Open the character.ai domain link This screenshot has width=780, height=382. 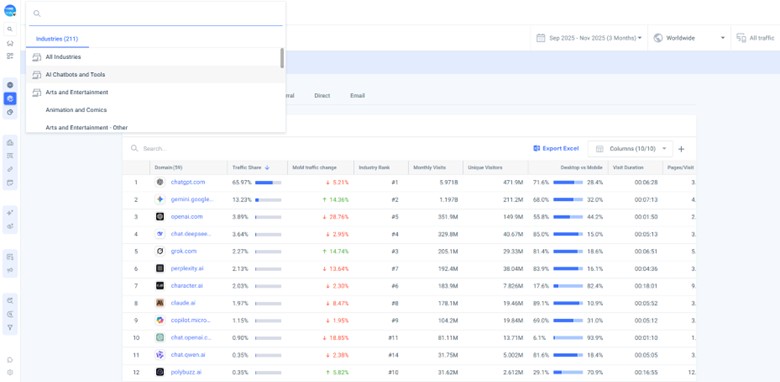pos(187,286)
